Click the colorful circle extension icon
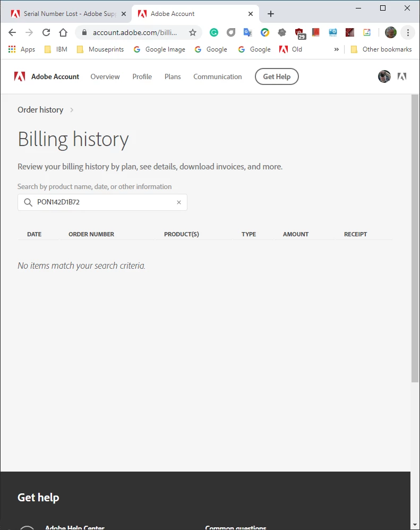The height and width of the screenshot is (530, 420). click(265, 32)
